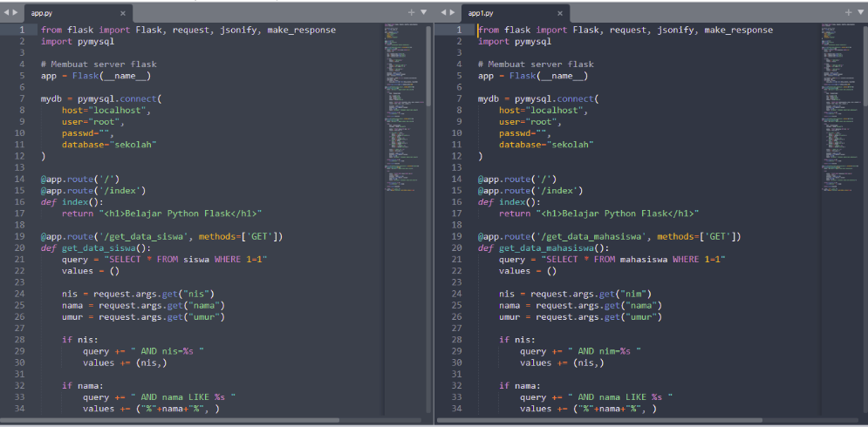Click 'import pymysql' in app1.py
868x427 pixels.
click(x=515, y=41)
